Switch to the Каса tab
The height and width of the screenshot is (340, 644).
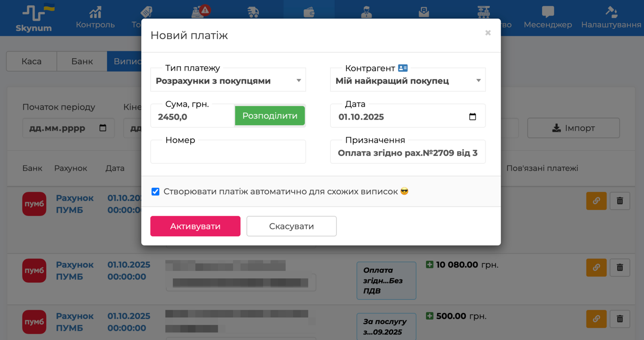(31, 61)
